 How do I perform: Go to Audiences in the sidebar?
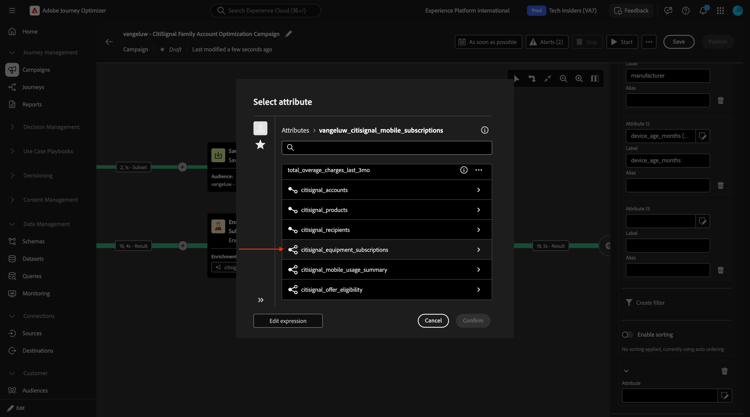pos(35,391)
